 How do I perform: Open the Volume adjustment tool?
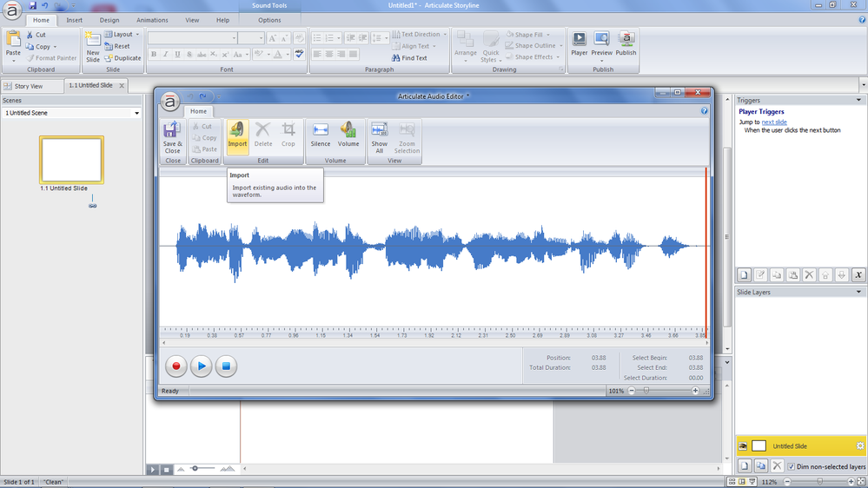click(348, 134)
